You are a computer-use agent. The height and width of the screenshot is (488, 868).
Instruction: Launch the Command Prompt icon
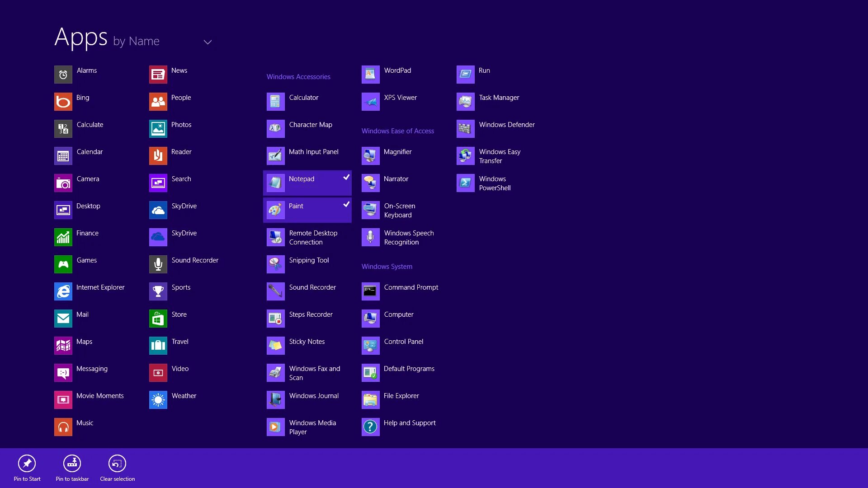coord(370,291)
